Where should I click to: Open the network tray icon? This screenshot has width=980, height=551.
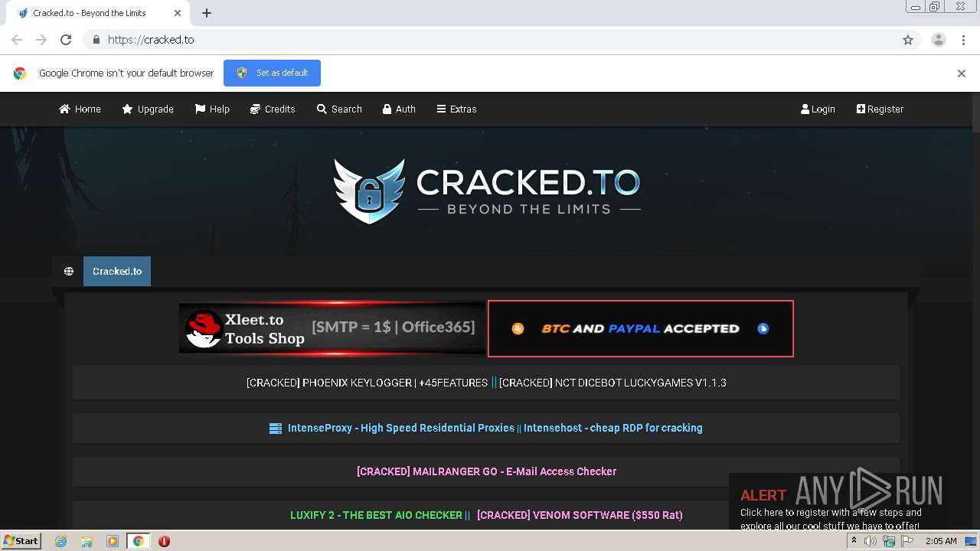coord(889,541)
